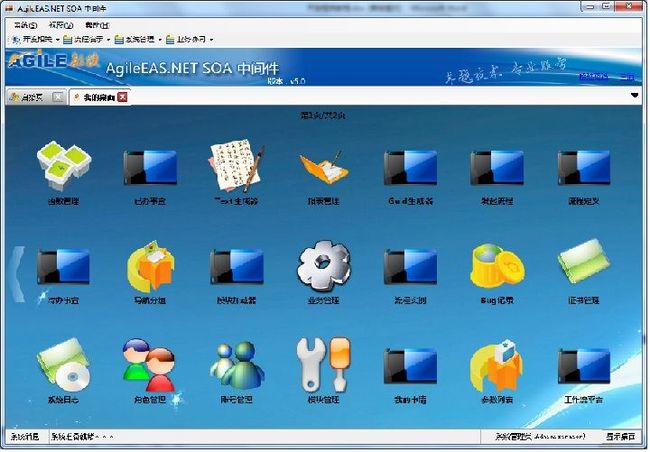Select the 我的桌面 tab
This screenshot has height=452, width=650.
pos(99,97)
